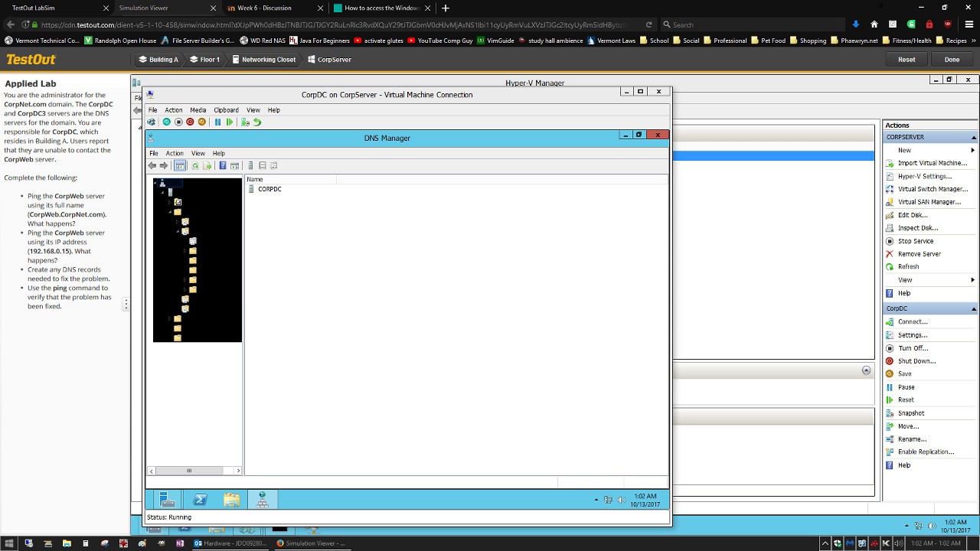This screenshot has width=980, height=551.
Task: Click the green Start button in VM toolbar
Action: pyautogui.click(x=166, y=122)
